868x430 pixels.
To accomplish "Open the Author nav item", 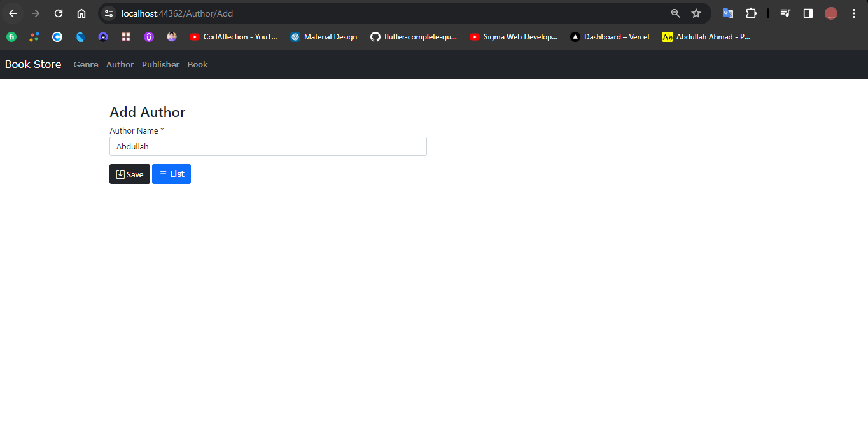I will tap(120, 64).
